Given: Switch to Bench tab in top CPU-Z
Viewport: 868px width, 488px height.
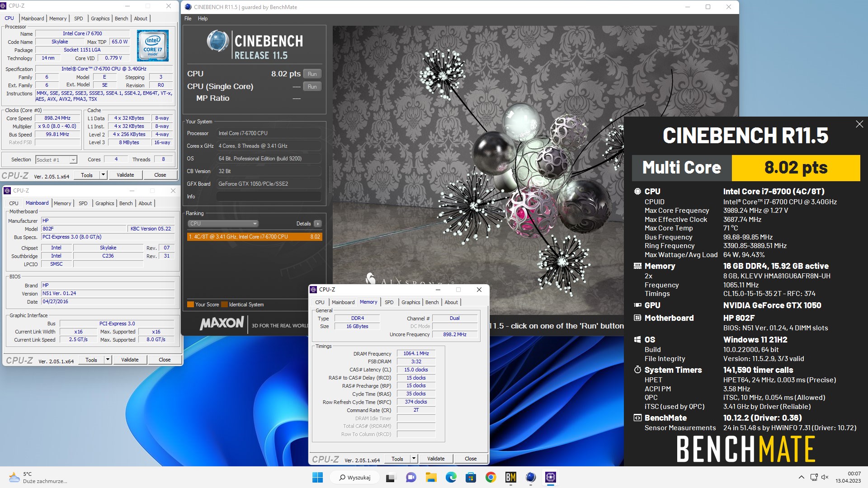Looking at the screenshot, I should (x=121, y=19).
